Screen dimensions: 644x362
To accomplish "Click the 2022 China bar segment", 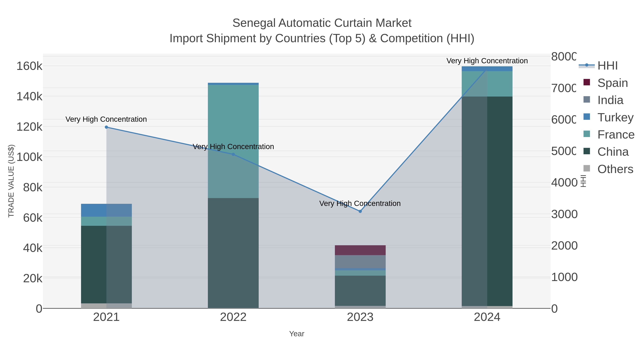I will click(233, 253).
